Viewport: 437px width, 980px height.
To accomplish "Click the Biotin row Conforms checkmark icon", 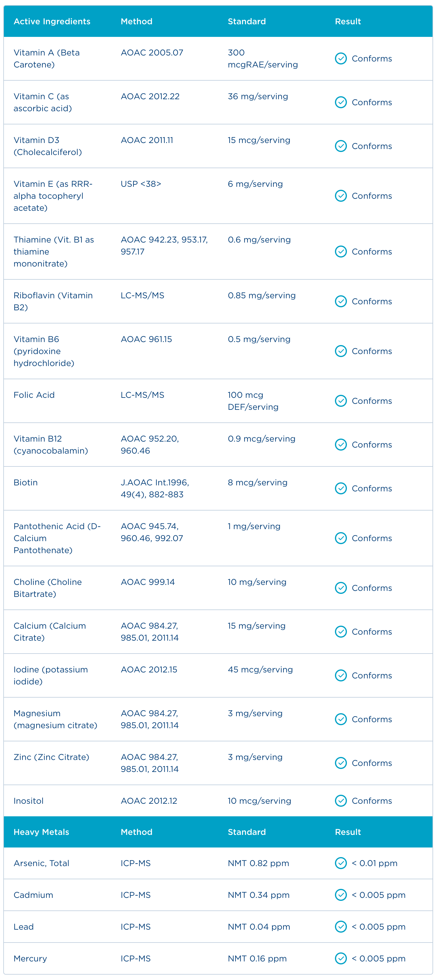I will (x=341, y=488).
